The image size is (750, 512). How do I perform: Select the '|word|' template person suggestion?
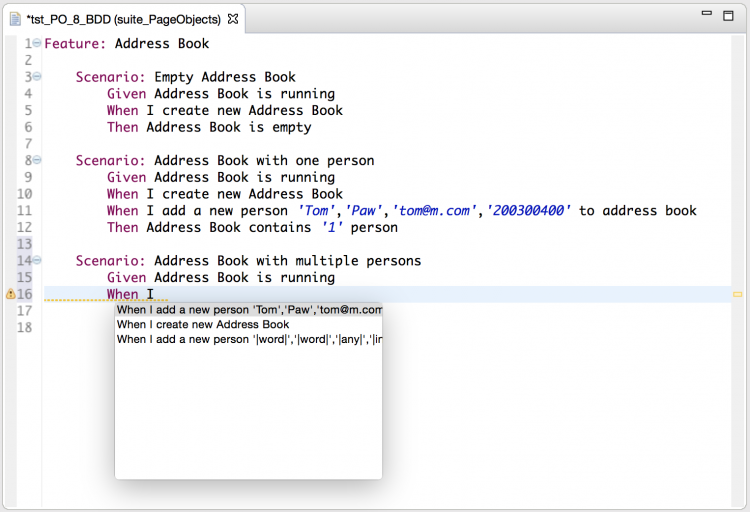[x=248, y=340]
